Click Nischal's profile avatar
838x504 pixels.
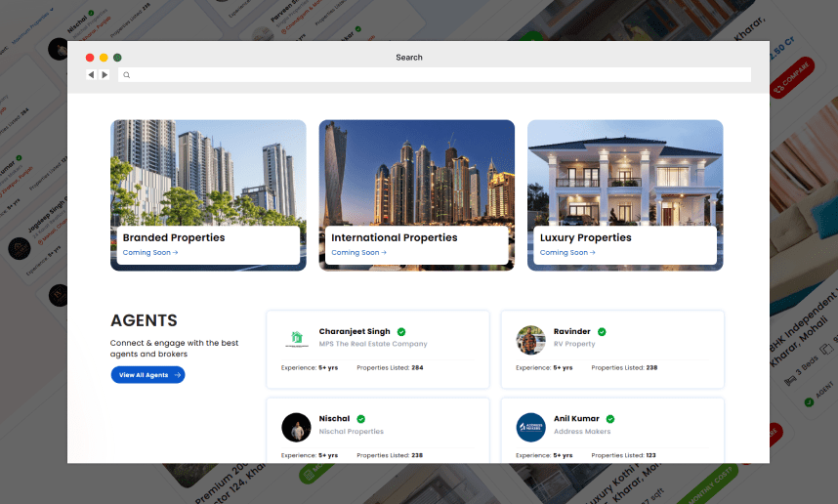(x=296, y=427)
